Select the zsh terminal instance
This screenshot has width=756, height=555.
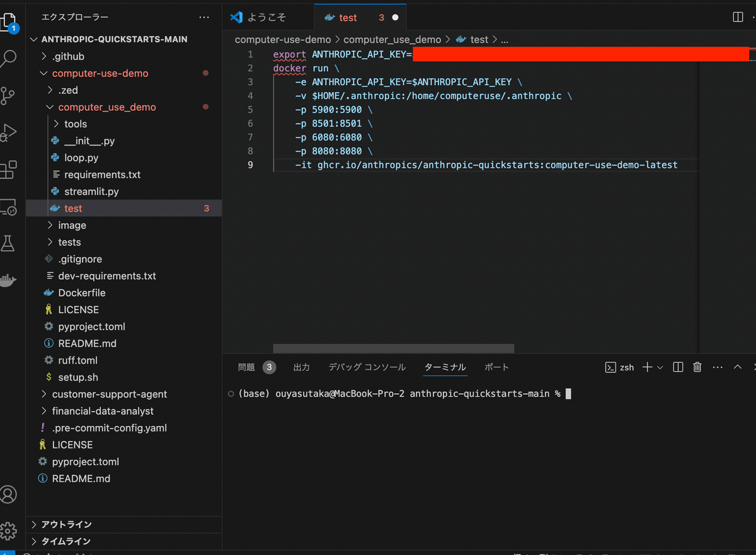pos(619,367)
